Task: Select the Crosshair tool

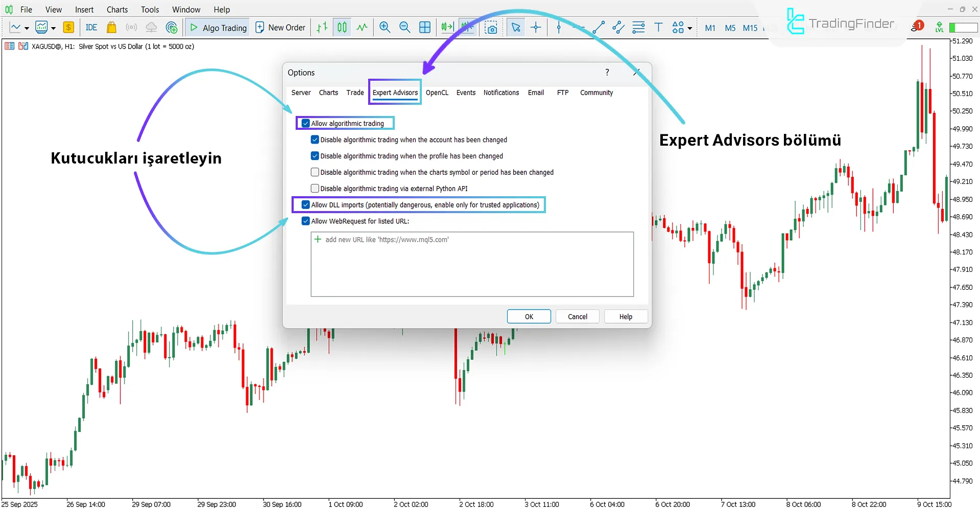Action: click(x=535, y=27)
